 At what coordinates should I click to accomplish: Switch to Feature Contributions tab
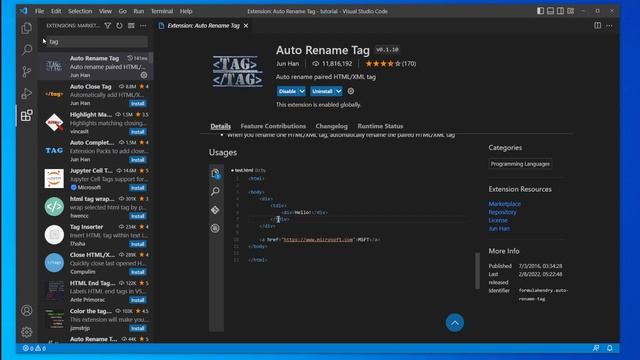[273, 126]
